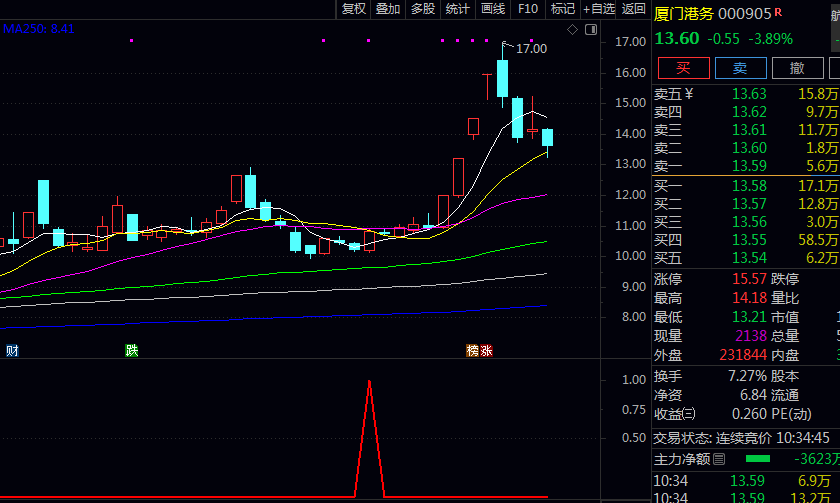Toggle 收益(三) earnings period label

[x=675, y=414]
